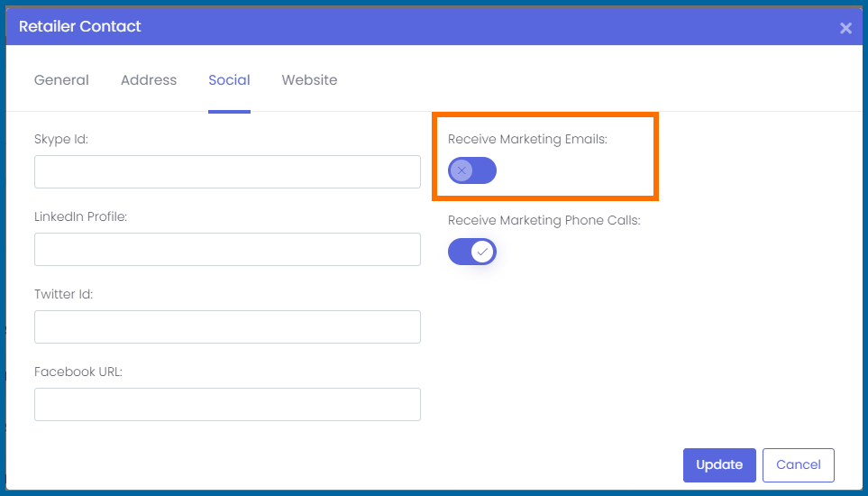Image resolution: width=868 pixels, height=496 pixels.
Task: Click the Receive Marketing Emails label
Action: [527, 140]
